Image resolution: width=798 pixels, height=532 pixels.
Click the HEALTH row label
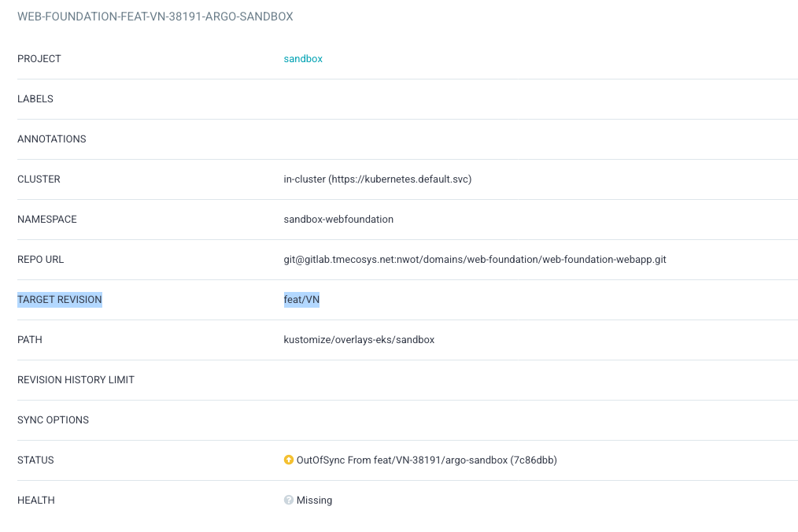tap(36, 500)
